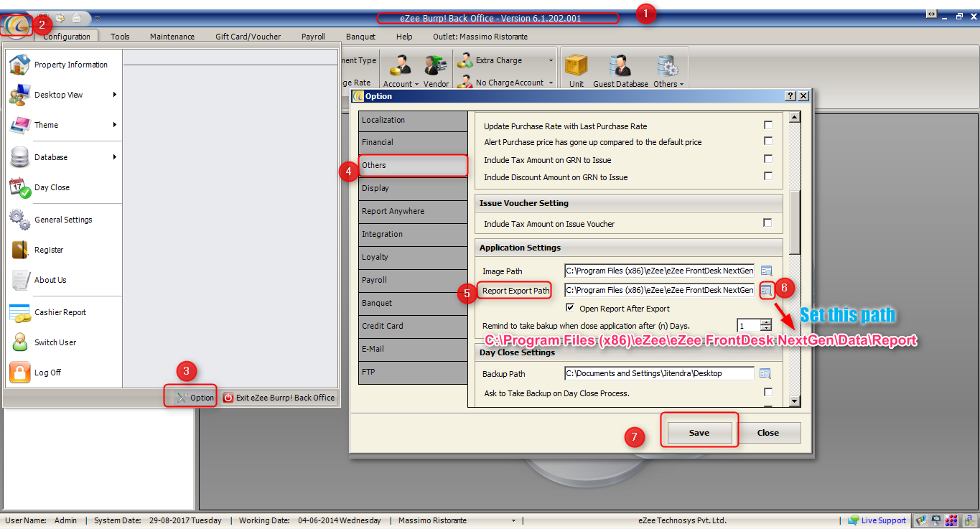Click the Option dialog scrollbar thumb
This screenshot has width=980, height=529.
(x=795, y=223)
